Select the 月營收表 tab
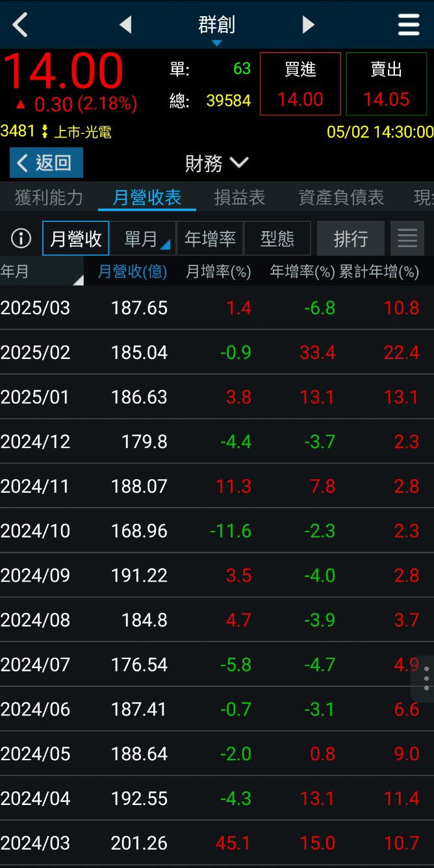 coord(147,197)
